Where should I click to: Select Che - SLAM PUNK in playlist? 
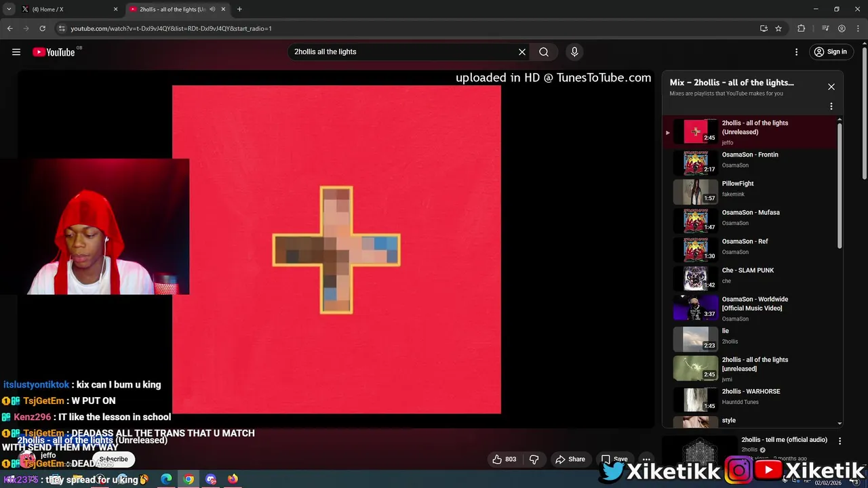pos(751,277)
